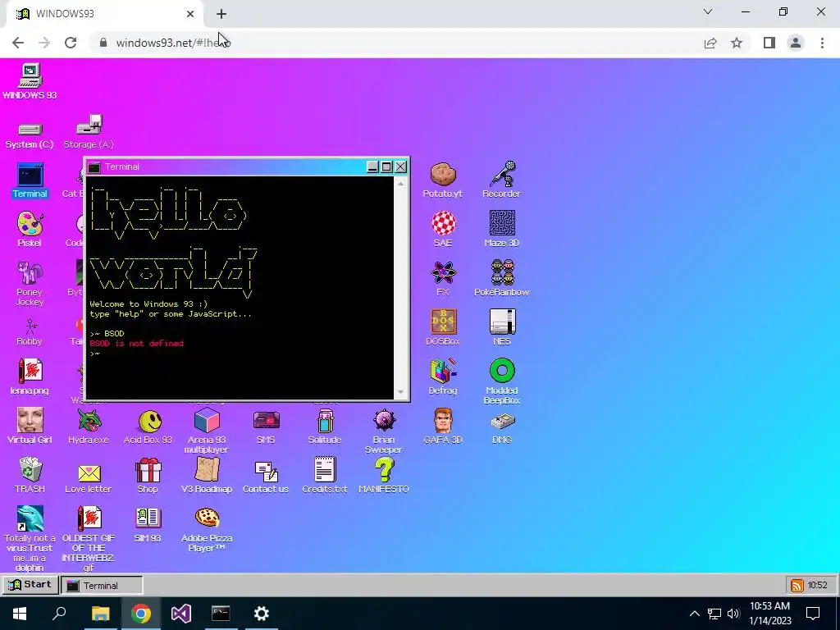Minimize the Terminal window
Image resolution: width=840 pixels, height=630 pixels.
[372, 167]
